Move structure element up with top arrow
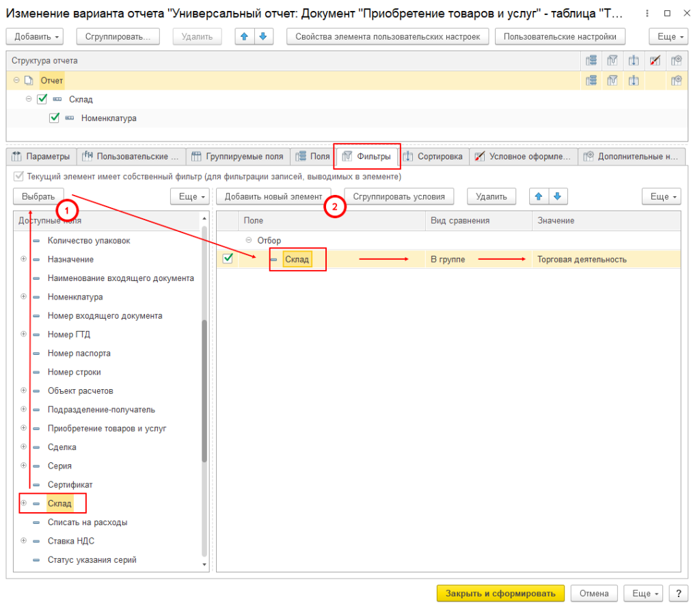Viewport: 700px width, 610px height. point(245,37)
